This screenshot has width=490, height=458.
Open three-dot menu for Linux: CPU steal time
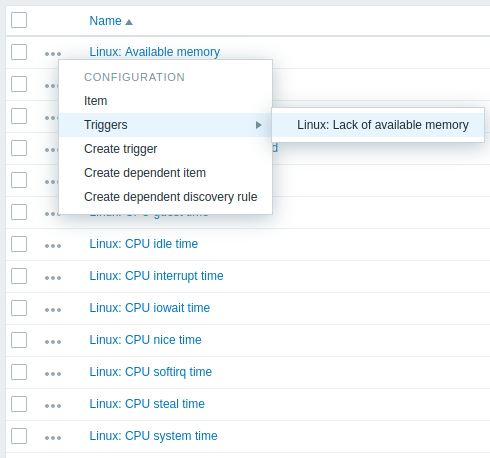53,406
